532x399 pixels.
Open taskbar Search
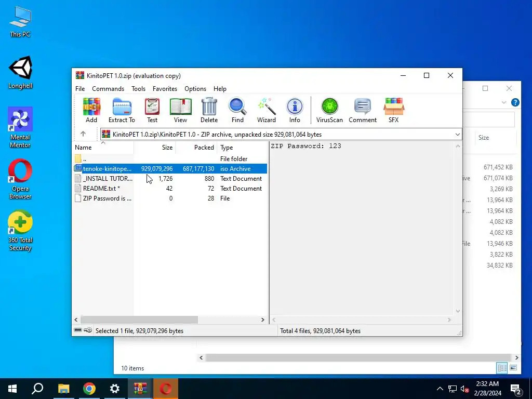pyautogui.click(x=37, y=389)
